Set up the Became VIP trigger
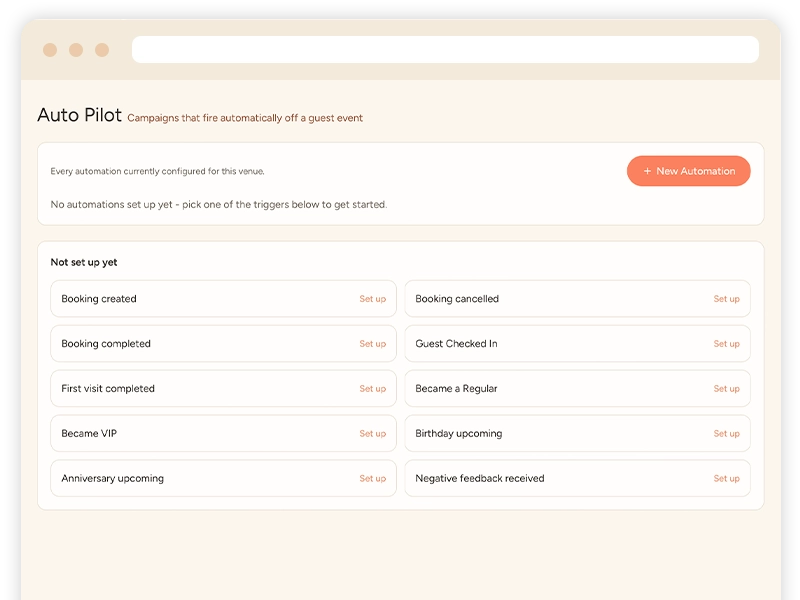 click(372, 434)
